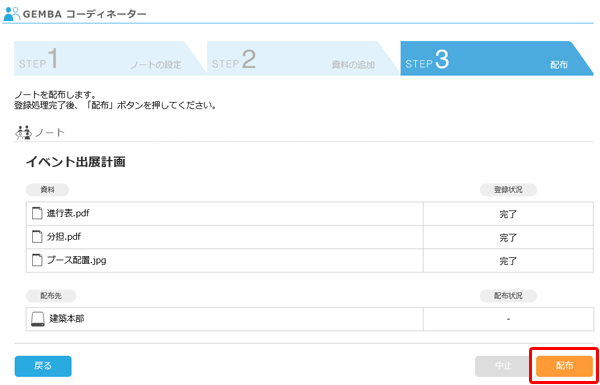Click the orange 配布 button
The width and height of the screenshot is (600, 385).
point(564,366)
